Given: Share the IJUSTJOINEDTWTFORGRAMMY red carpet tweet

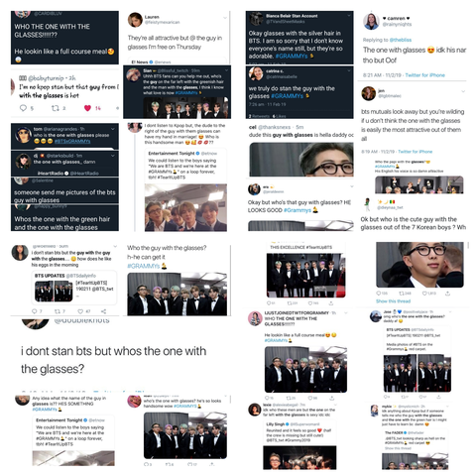Looking at the screenshot, I should click(331, 398).
